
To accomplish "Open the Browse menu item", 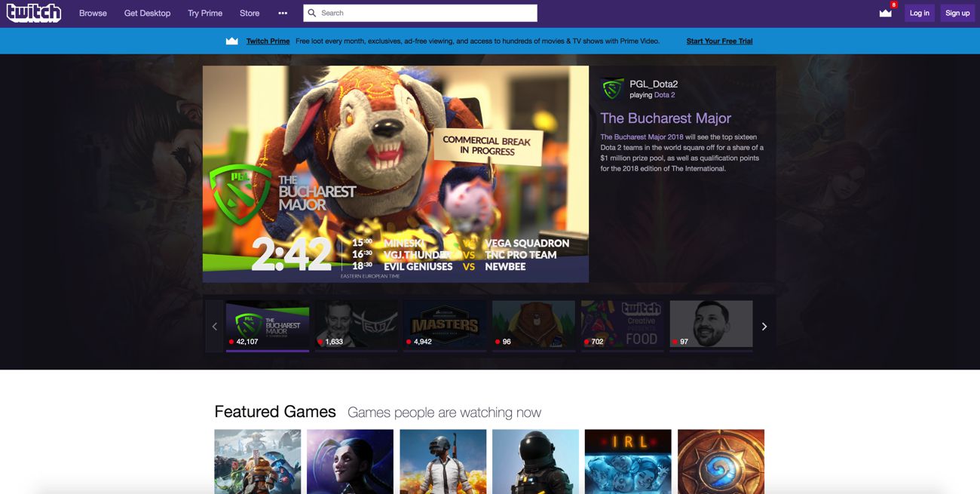I will [x=93, y=13].
